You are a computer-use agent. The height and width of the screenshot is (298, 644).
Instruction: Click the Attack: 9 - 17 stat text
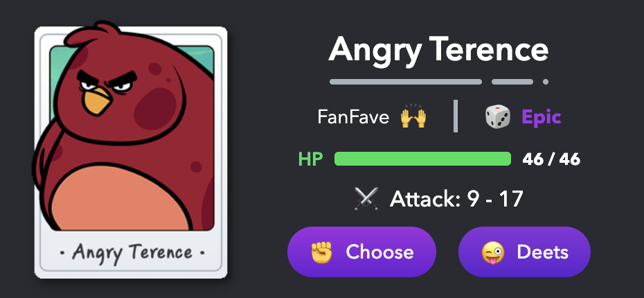[x=456, y=200]
